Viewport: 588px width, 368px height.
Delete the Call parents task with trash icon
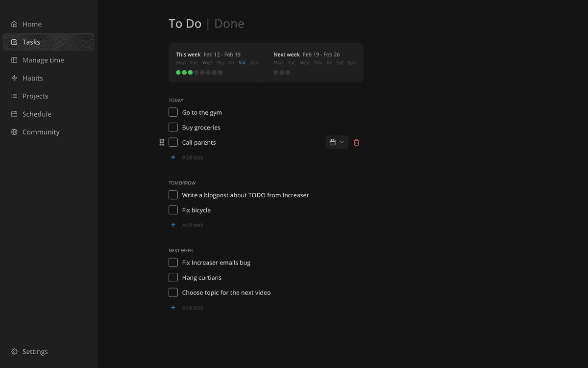356,142
